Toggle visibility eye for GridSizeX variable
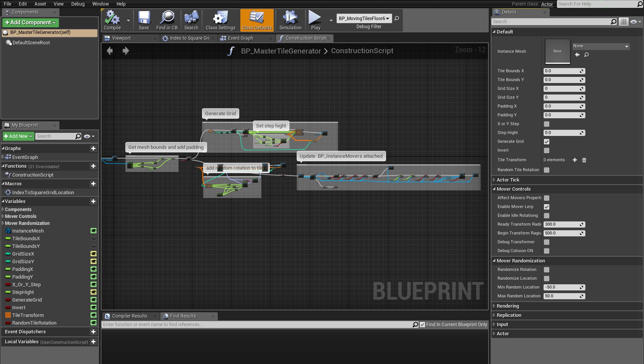 pyautogui.click(x=94, y=254)
